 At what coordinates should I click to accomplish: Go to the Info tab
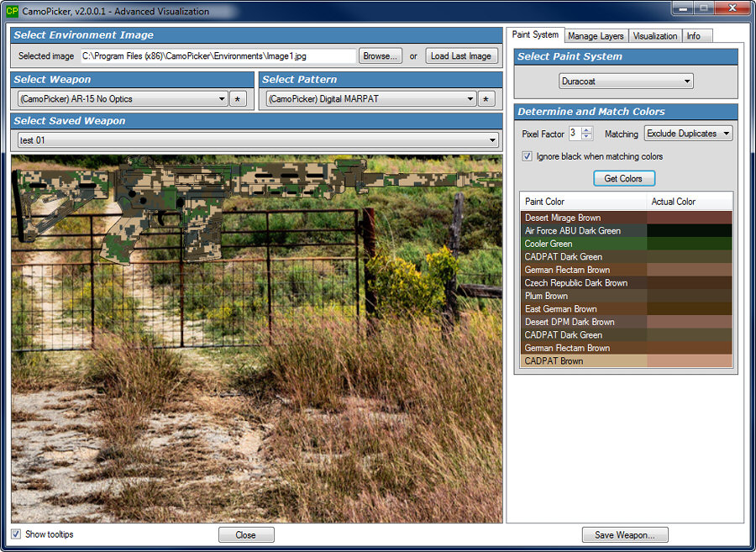pyautogui.click(x=694, y=36)
